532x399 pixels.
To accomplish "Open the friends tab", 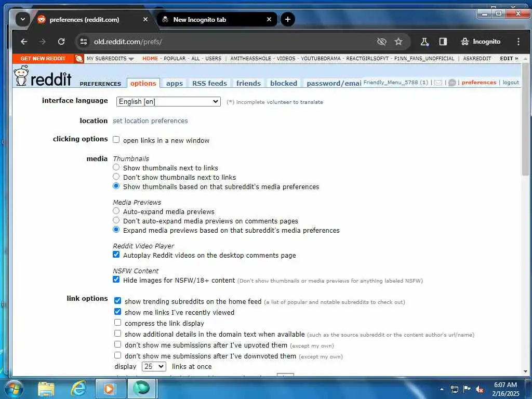I will 248,83.
